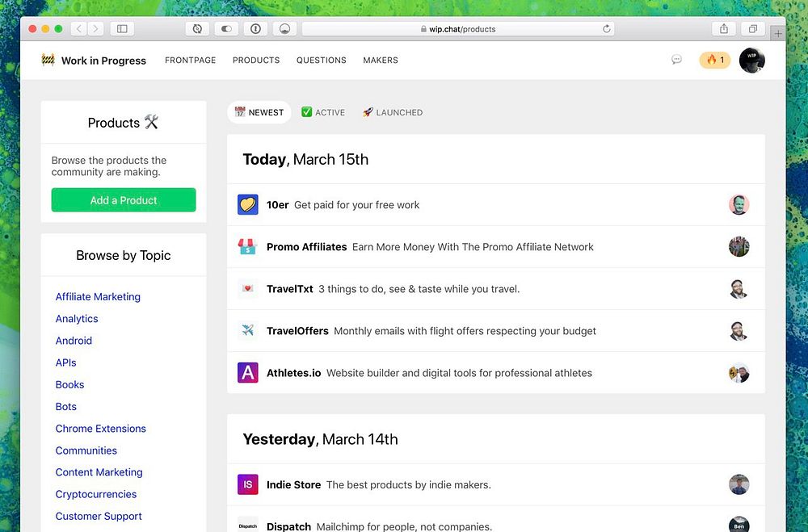
Task: Browse the Android topic
Action: coord(74,341)
